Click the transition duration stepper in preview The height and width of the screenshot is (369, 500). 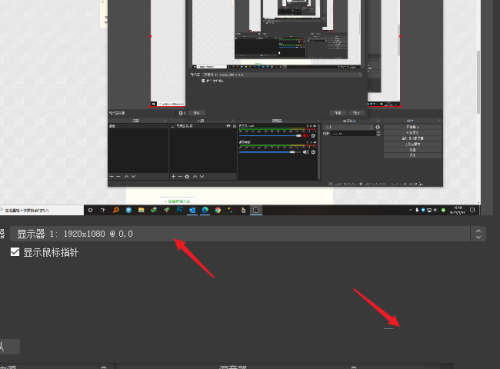(378, 133)
